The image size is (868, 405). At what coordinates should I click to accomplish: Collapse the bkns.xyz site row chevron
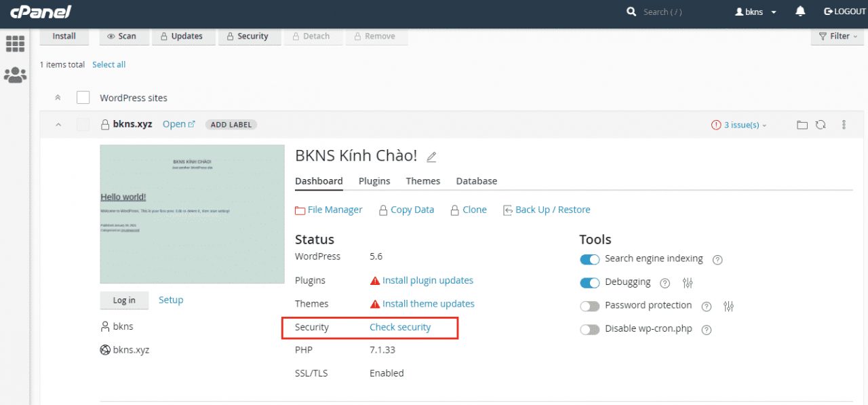pyautogui.click(x=58, y=125)
